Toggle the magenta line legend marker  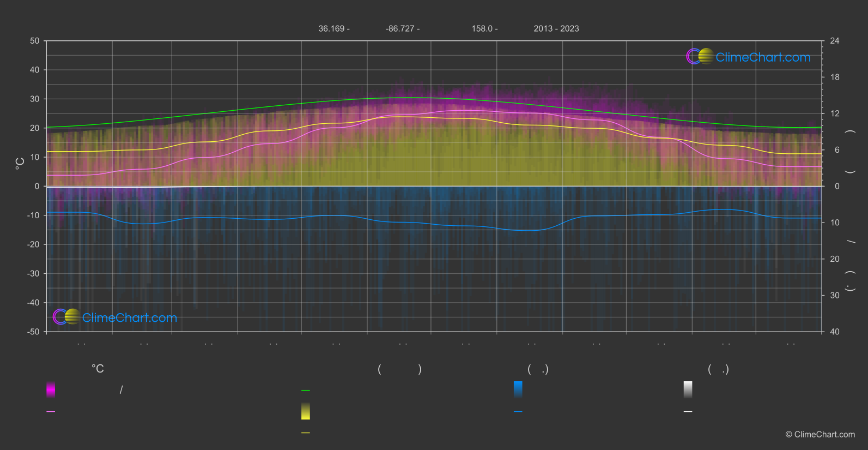(x=51, y=412)
